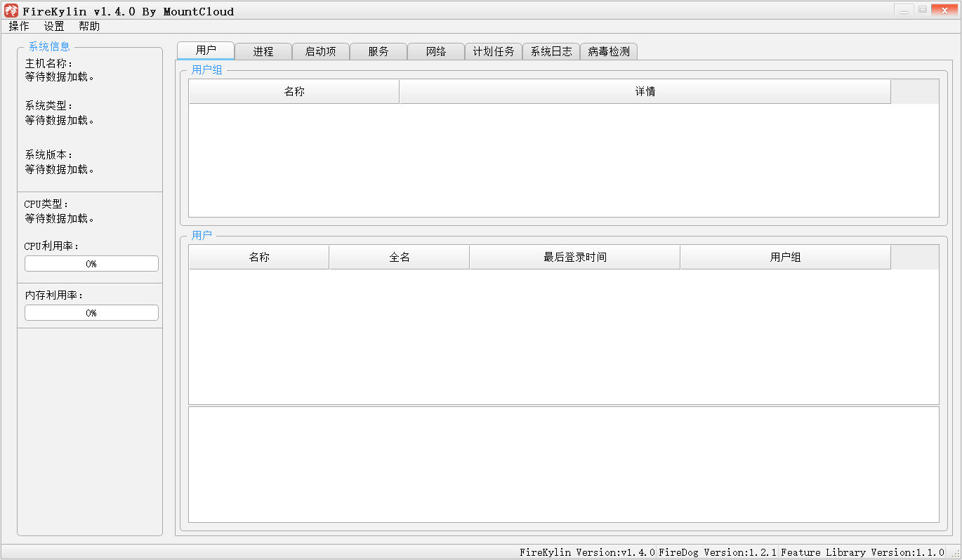
Task: Click the 详情 column header in 用户组
Action: coord(645,92)
